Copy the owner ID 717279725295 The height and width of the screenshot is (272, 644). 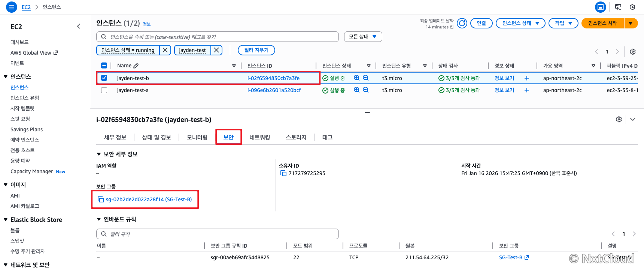pos(283,173)
